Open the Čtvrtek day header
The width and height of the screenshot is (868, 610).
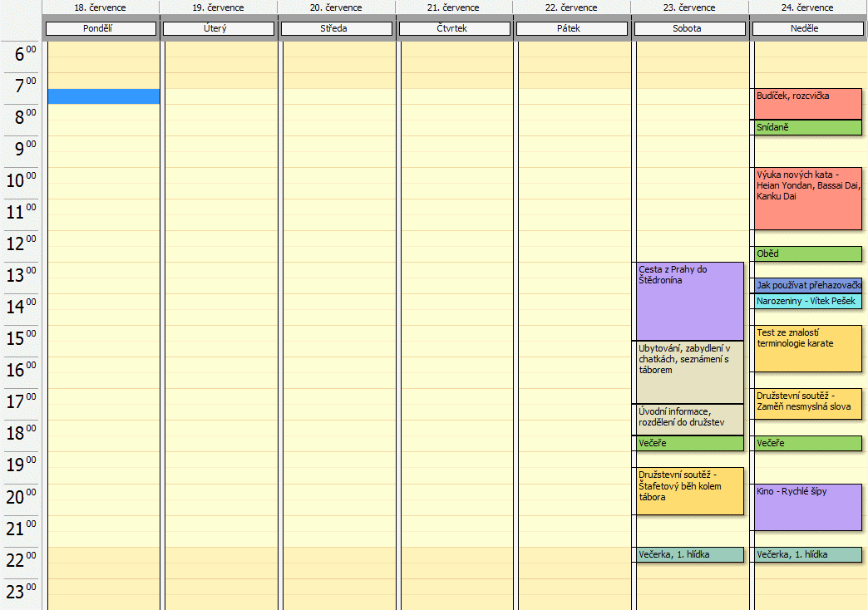453,28
